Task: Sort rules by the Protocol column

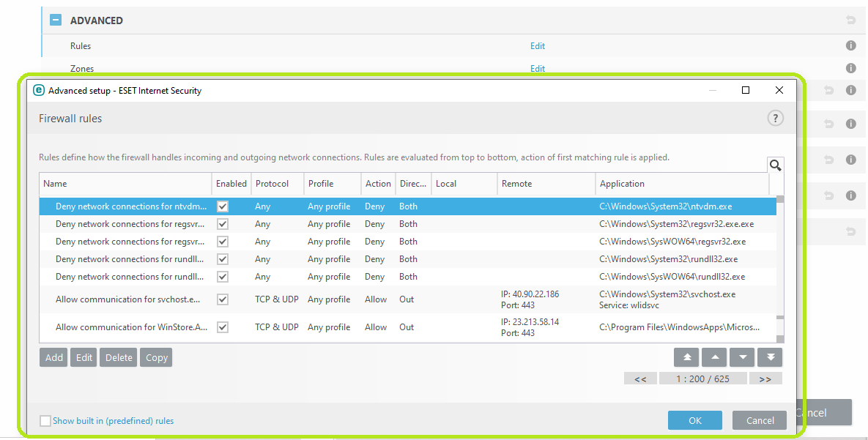Action: [x=278, y=184]
